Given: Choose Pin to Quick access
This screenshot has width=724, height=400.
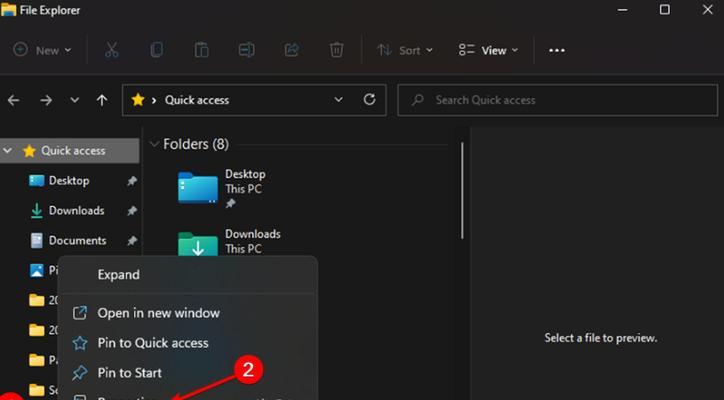Looking at the screenshot, I should point(153,343).
